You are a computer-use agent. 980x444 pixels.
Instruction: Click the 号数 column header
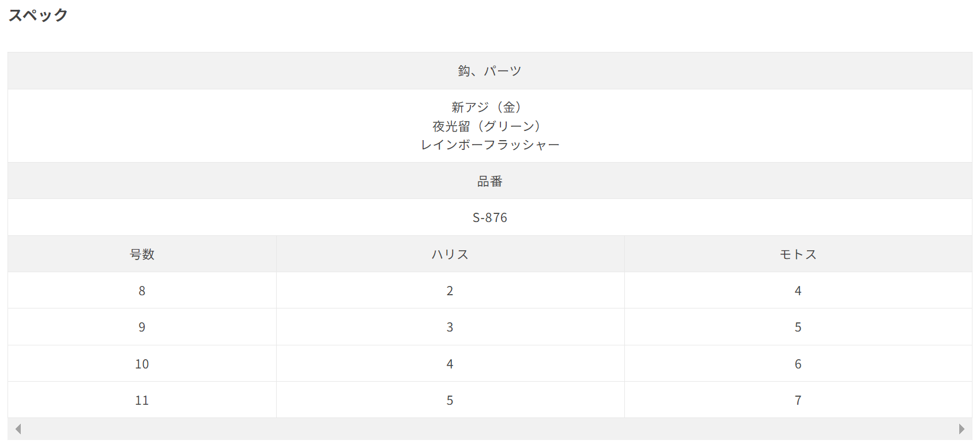pyautogui.click(x=142, y=254)
